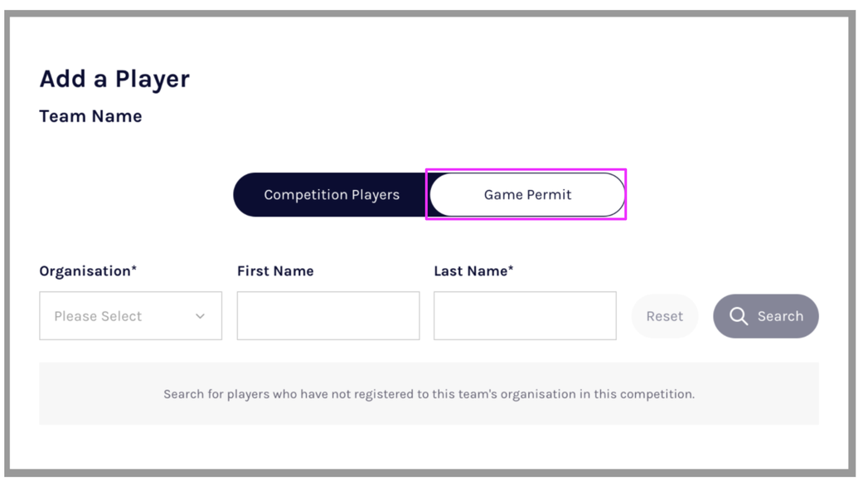
Task: Click the 'Please Select' placeholder text
Action: 98,316
